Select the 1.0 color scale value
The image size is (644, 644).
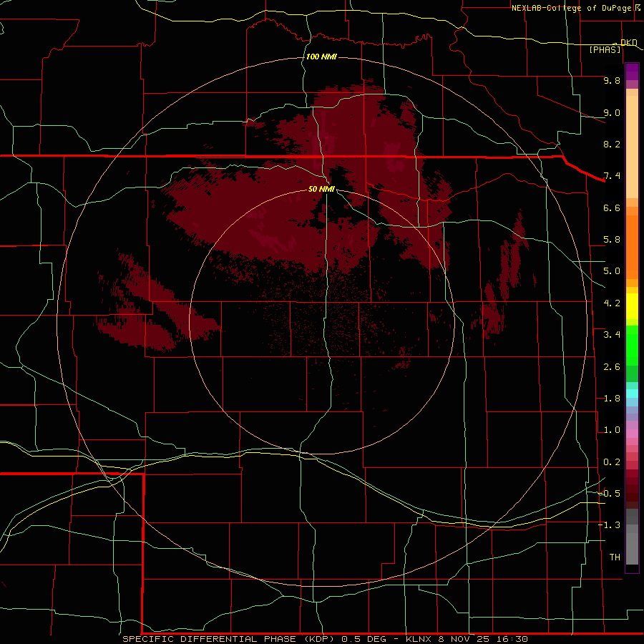click(x=612, y=430)
